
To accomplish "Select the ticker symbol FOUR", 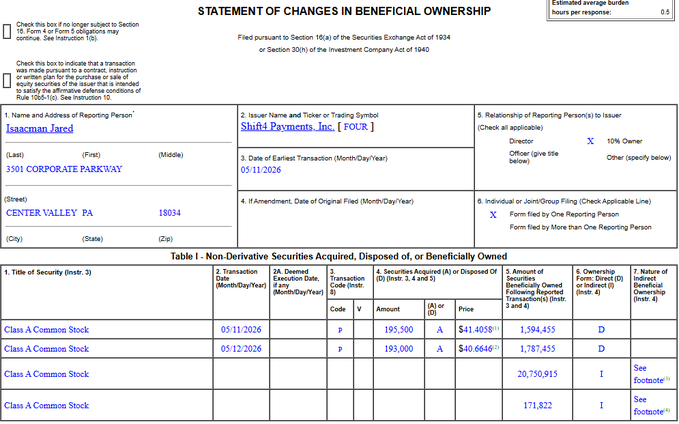I will [x=356, y=127].
